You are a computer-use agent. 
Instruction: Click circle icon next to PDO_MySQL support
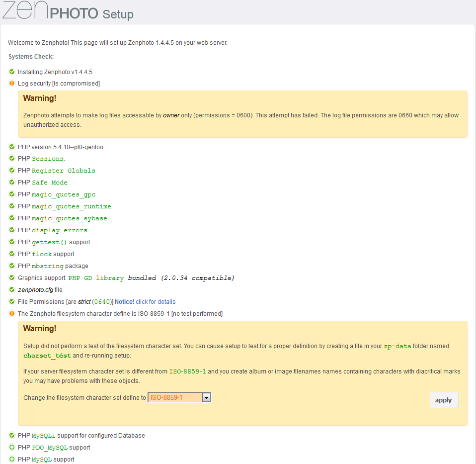pos(12,447)
